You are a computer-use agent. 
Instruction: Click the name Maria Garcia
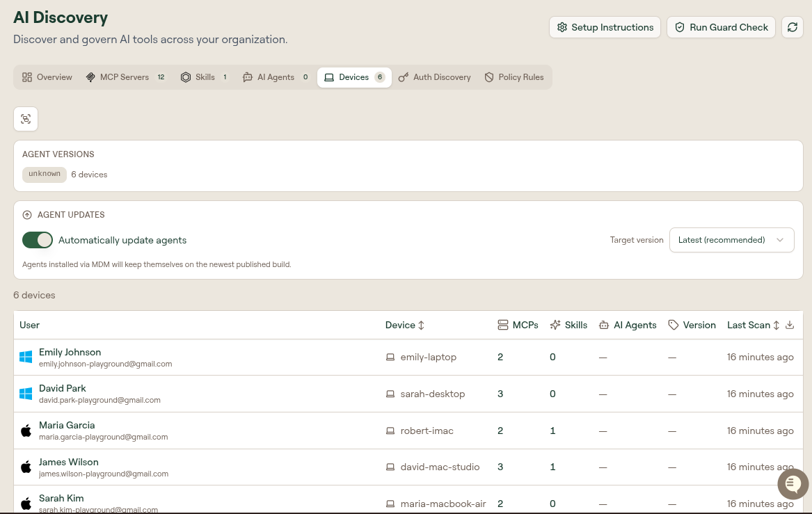(x=67, y=425)
